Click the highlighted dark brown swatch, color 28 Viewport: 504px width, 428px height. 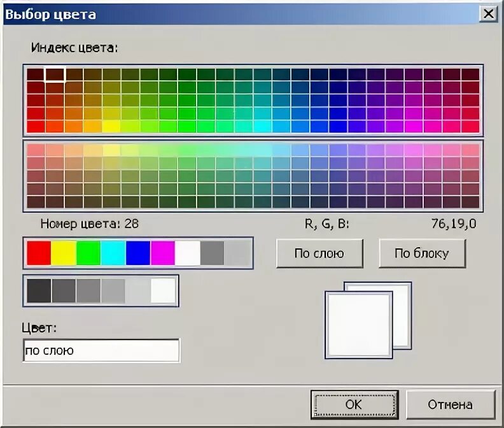pos(55,75)
